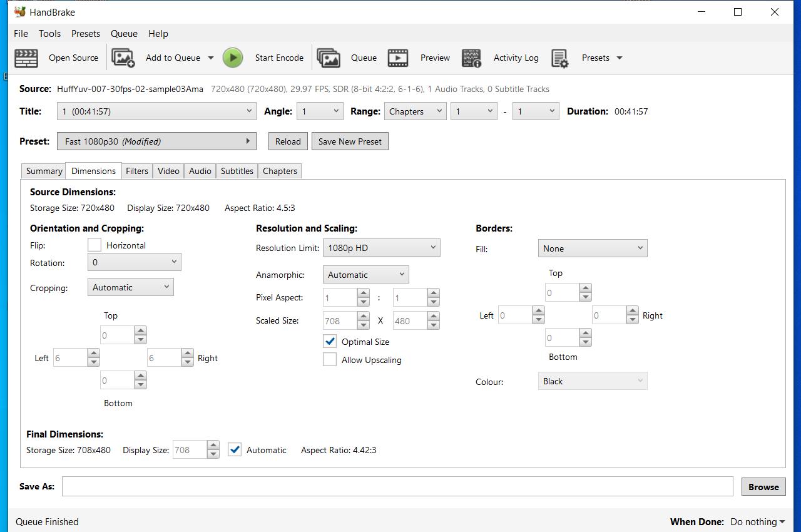Open the ending chapter dropdown

535,111
